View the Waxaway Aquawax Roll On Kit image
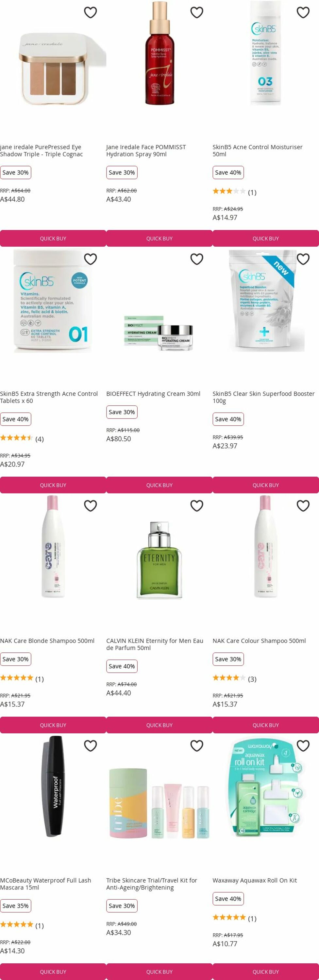Screen dimensions: 319x980 point(266,788)
